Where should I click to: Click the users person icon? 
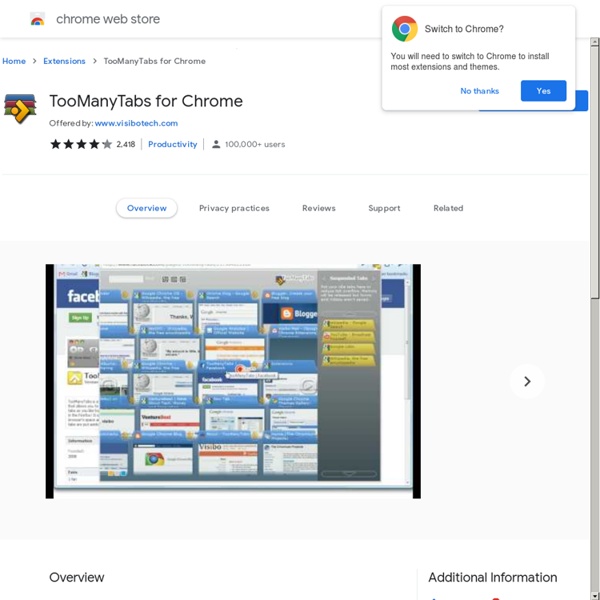click(x=216, y=144)
